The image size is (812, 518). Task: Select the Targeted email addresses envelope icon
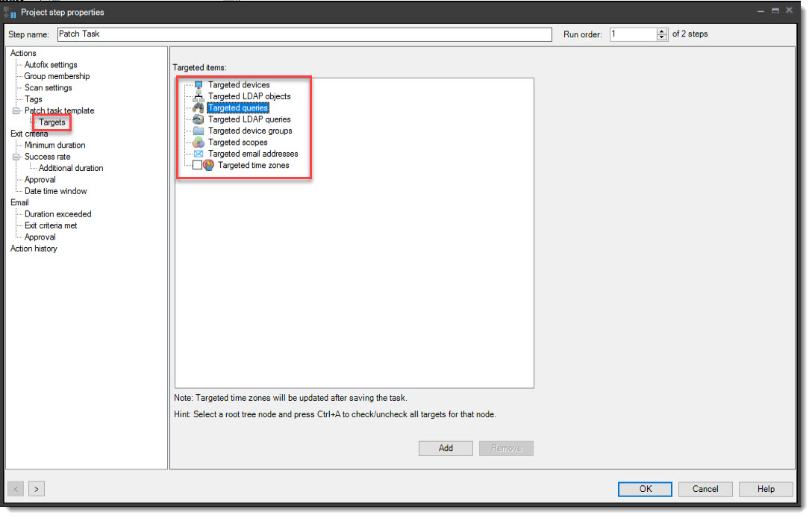click(198, 154)
